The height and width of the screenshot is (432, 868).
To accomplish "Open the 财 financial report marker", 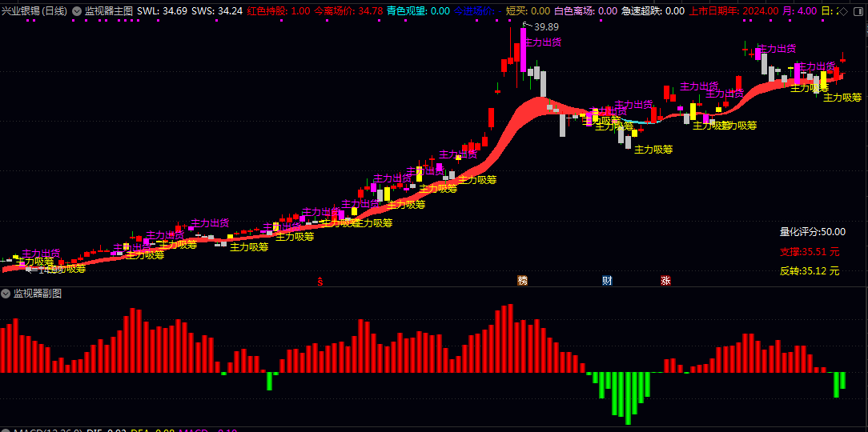I will point(607,281).
